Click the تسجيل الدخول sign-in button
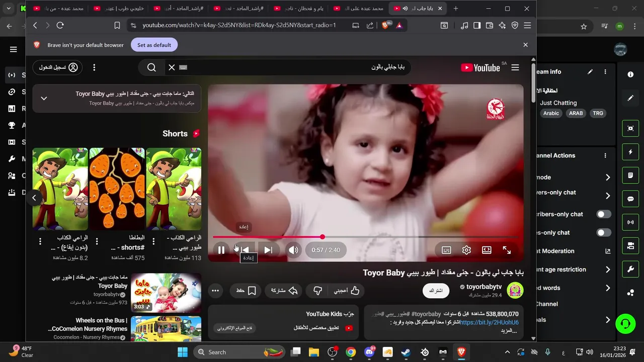The width and height of the screenshot is (644, 362). [58, 67]
